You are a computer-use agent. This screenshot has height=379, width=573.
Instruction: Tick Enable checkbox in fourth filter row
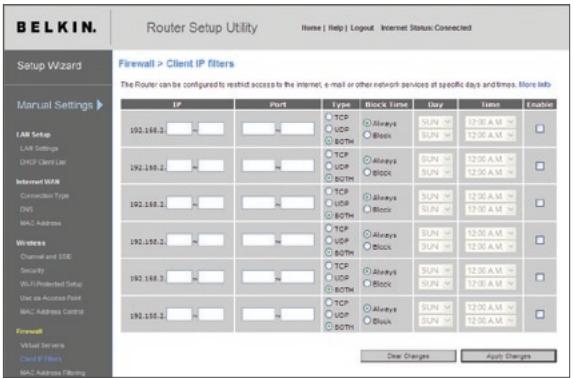[540, 240]
